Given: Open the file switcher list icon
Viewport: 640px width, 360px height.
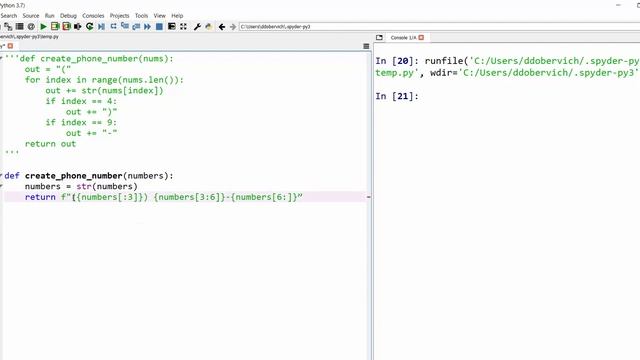Looking at the screenshot, I should pyautogui.click(x=19, y=27).
